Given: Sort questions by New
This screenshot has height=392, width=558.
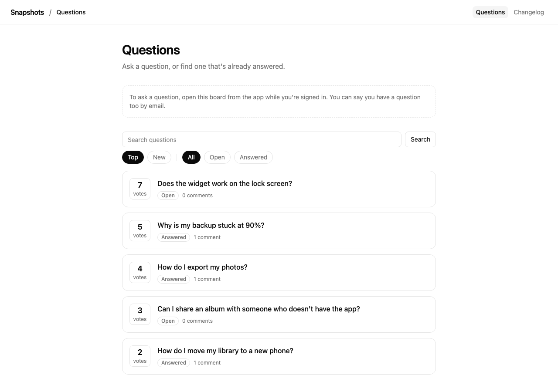Looking at the screenshot, I should coord(159,157).
